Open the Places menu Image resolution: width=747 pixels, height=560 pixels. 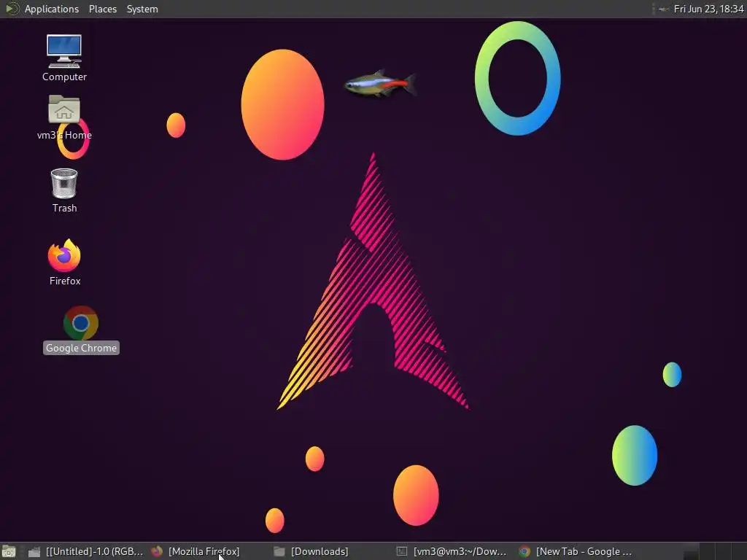click(103, 9)
